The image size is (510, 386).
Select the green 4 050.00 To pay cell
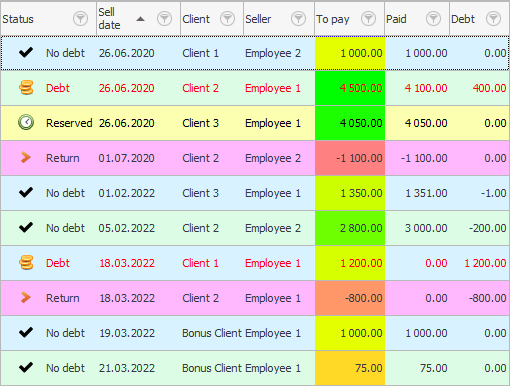350,123
